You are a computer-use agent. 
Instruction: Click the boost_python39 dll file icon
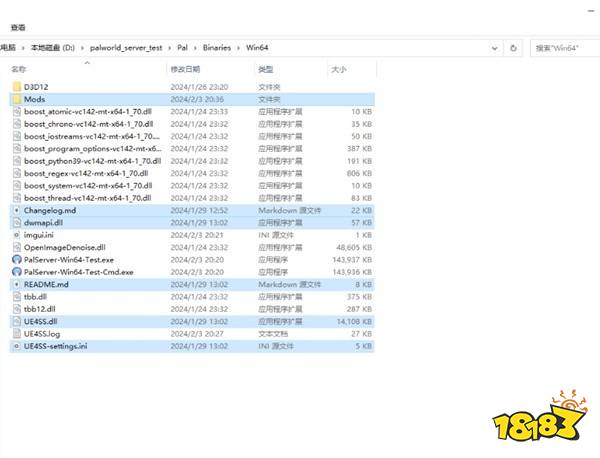[x=16, y=161]
